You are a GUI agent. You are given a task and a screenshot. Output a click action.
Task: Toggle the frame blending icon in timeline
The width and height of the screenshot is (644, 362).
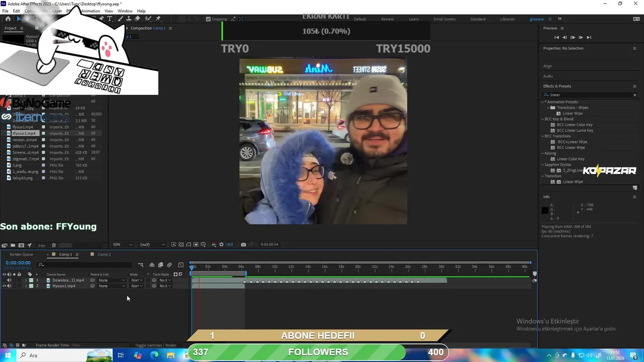160,265
